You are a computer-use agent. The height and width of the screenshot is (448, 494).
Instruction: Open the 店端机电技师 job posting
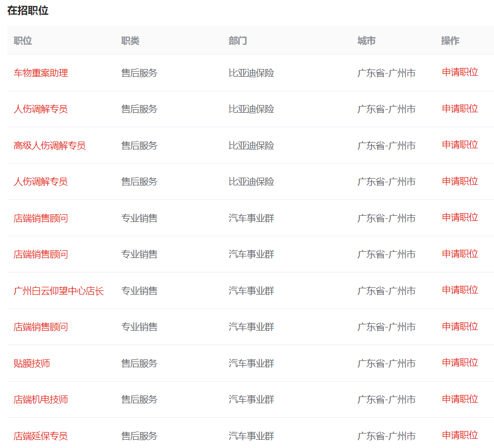pos(41,400)
